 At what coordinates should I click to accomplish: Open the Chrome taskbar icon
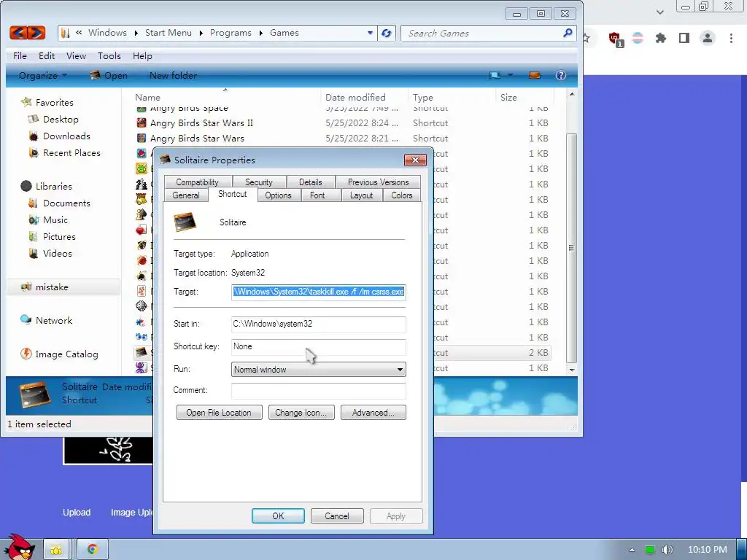93,550
